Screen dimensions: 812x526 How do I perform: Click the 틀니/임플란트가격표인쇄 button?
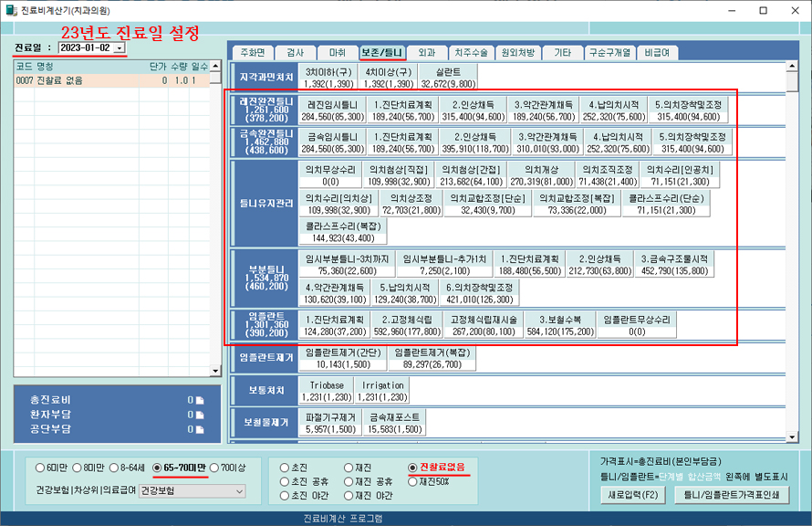tap(732, 494)
